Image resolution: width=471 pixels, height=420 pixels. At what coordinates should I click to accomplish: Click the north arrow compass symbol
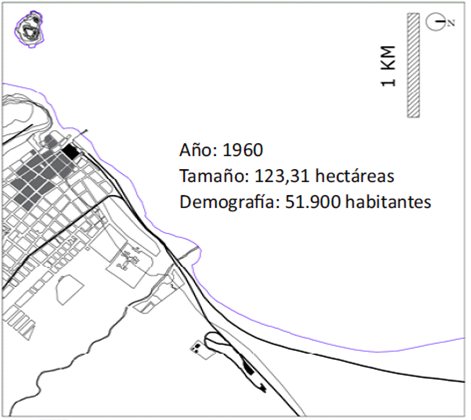(x=435, y=22)
